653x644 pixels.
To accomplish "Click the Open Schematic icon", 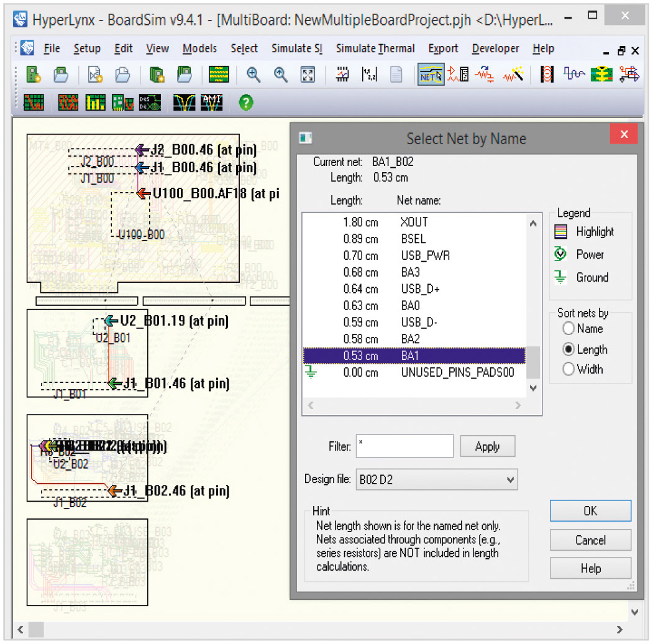I will [122, 75].
